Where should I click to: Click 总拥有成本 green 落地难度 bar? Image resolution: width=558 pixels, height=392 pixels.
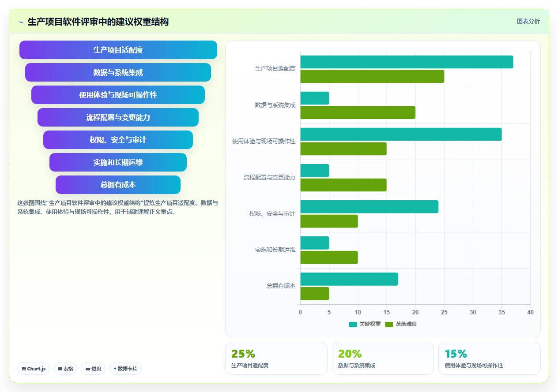[315, 294]
